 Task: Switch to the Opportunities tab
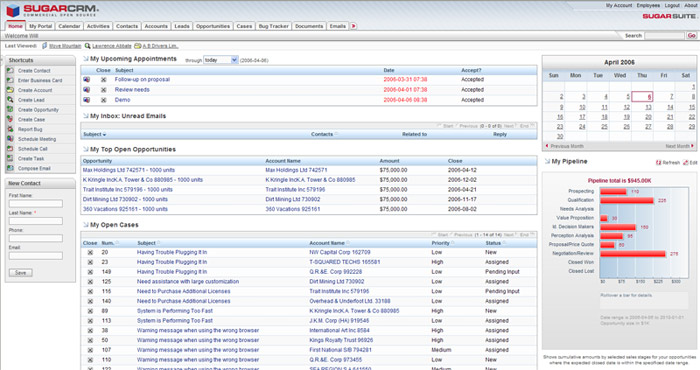coord(212,26)
